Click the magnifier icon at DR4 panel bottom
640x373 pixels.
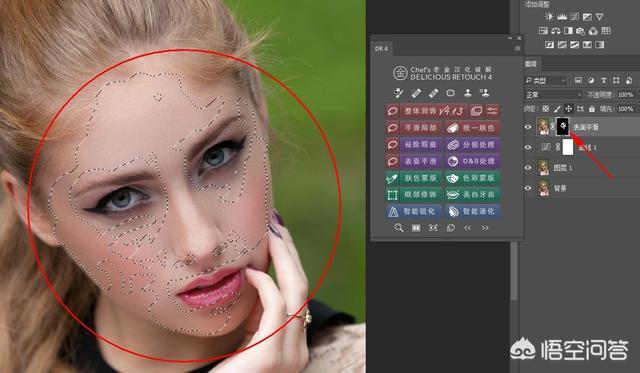coord(399,228)
